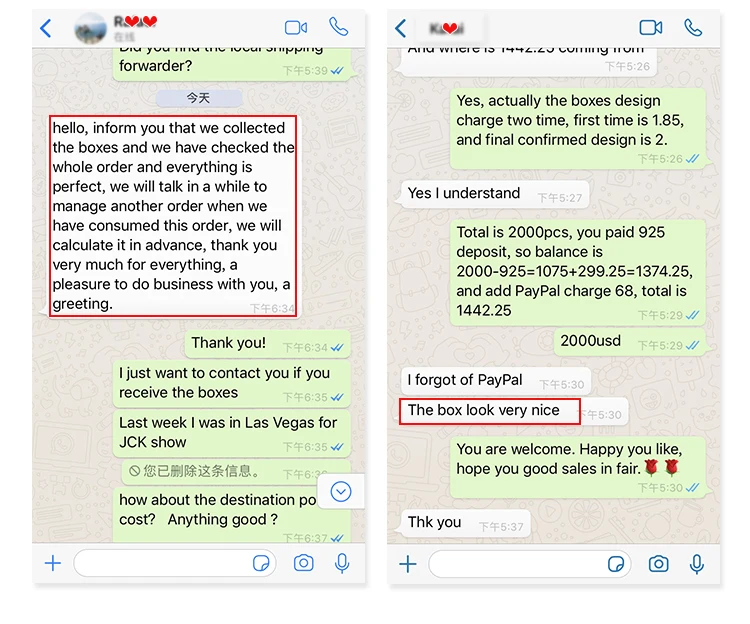750x624 pixels.
Task: Open the attachment plus in the left chat
Action: point(53,563)
